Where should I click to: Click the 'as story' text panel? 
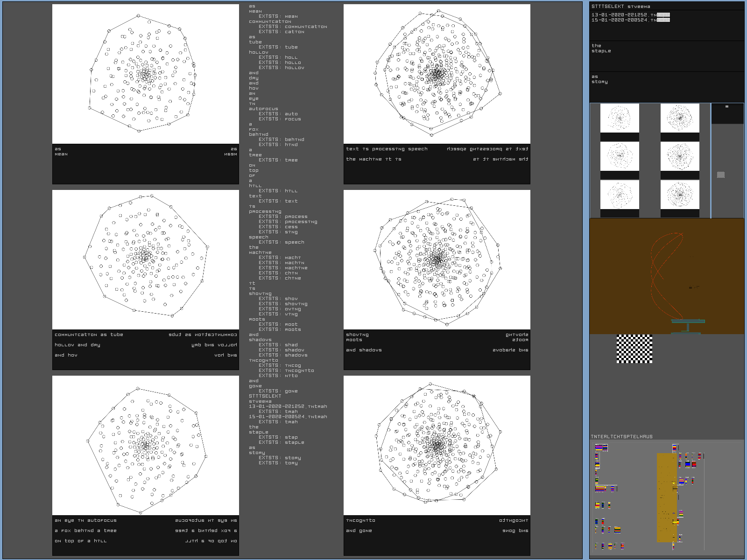tap(667, 87)
